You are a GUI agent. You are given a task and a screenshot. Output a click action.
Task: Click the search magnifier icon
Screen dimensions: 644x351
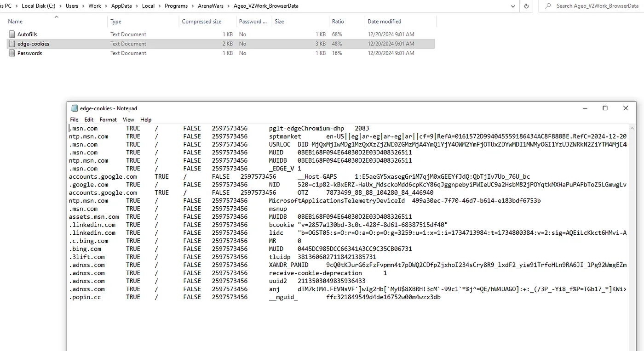[548, 6]
